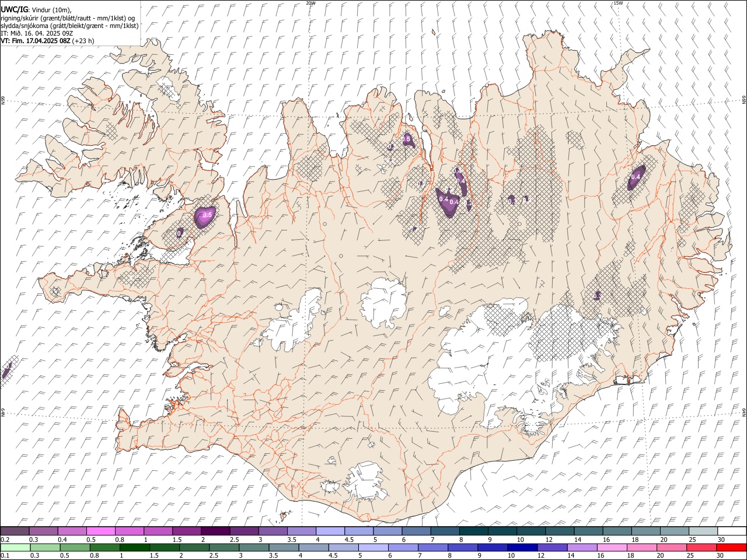Click the '12' label in upper legend row
The image size is (747, 560).
point(549,540)
